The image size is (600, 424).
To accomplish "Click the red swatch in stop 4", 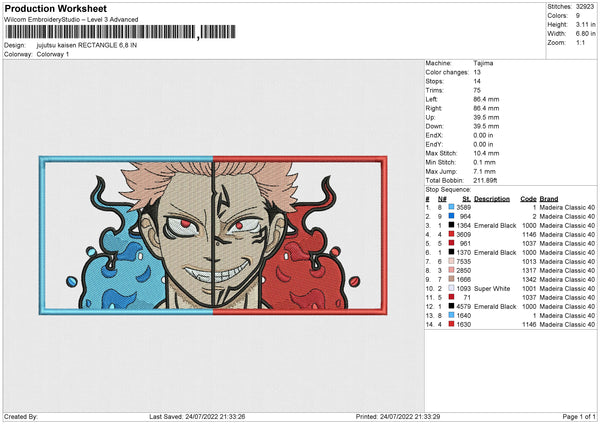I will tap(452, 234).
